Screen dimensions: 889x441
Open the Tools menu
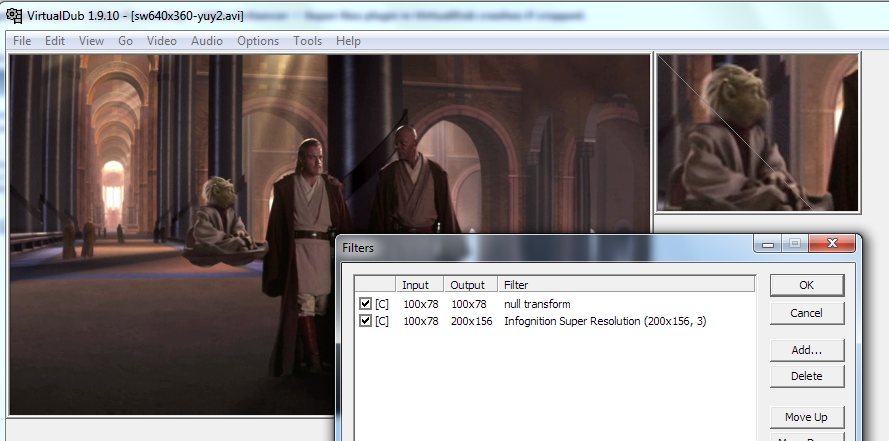(307, 41)
